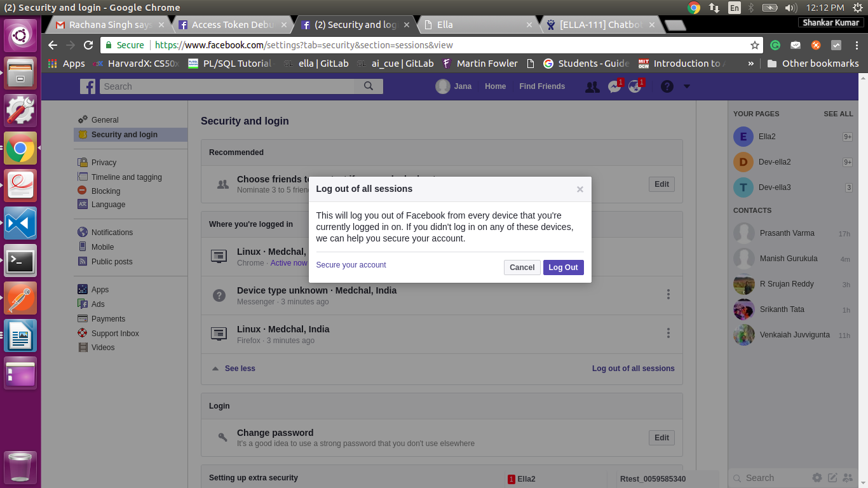Open Visual Studio Code from launcher
The width and height of the screenshot is (868, 488).
pos(20,223)
